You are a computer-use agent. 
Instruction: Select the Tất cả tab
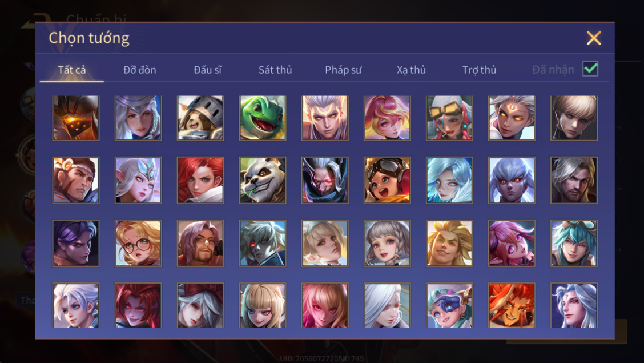click(72, 70)
